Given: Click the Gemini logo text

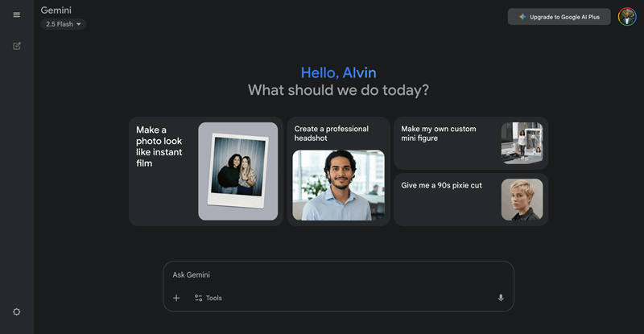Looking at the screenshot, I should point(56,10).
